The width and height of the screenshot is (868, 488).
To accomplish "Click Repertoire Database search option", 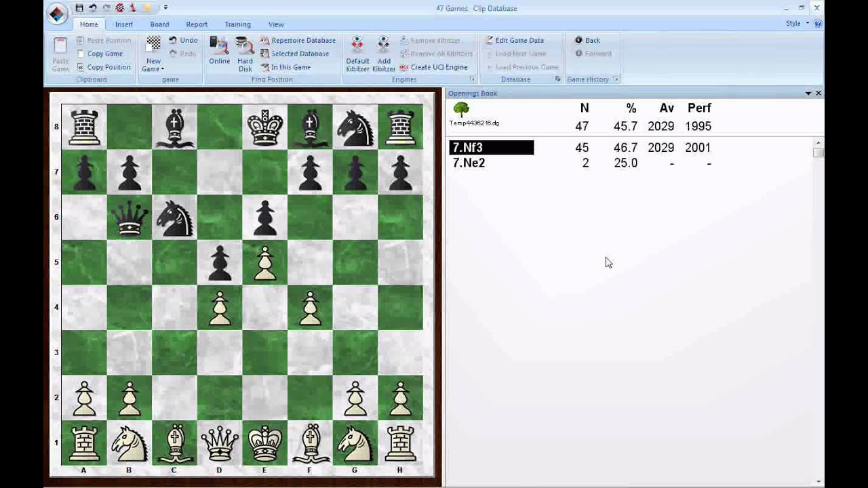I will click(298, 40).
